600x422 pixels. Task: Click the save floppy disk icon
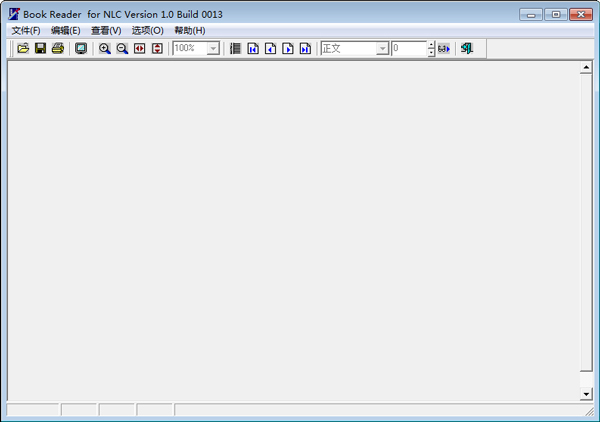click(x=40, y=48)
